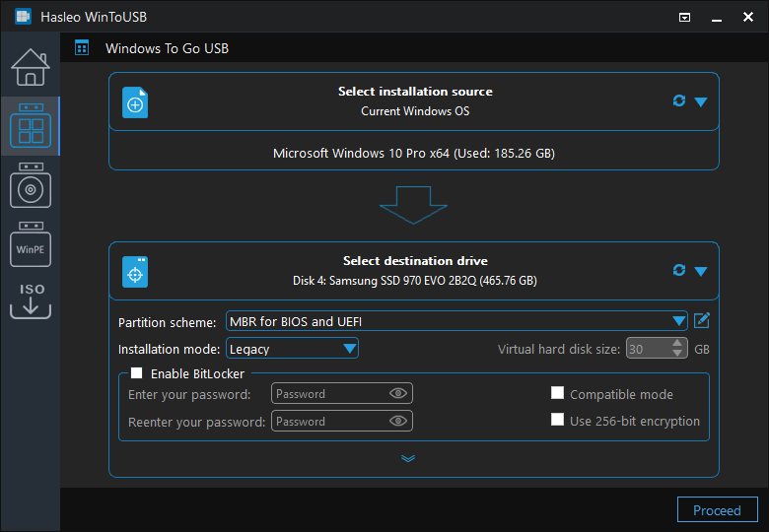Click the Proceed button

pyautogui.click(x=717, y=510)
